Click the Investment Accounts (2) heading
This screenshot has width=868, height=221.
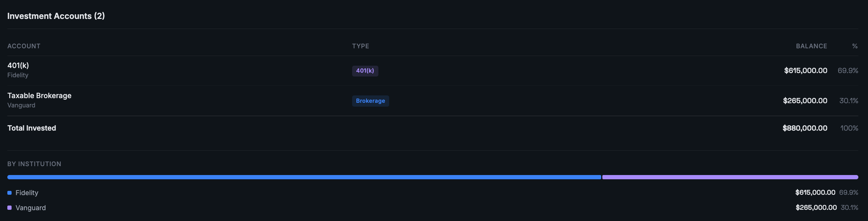click(56, 16)
